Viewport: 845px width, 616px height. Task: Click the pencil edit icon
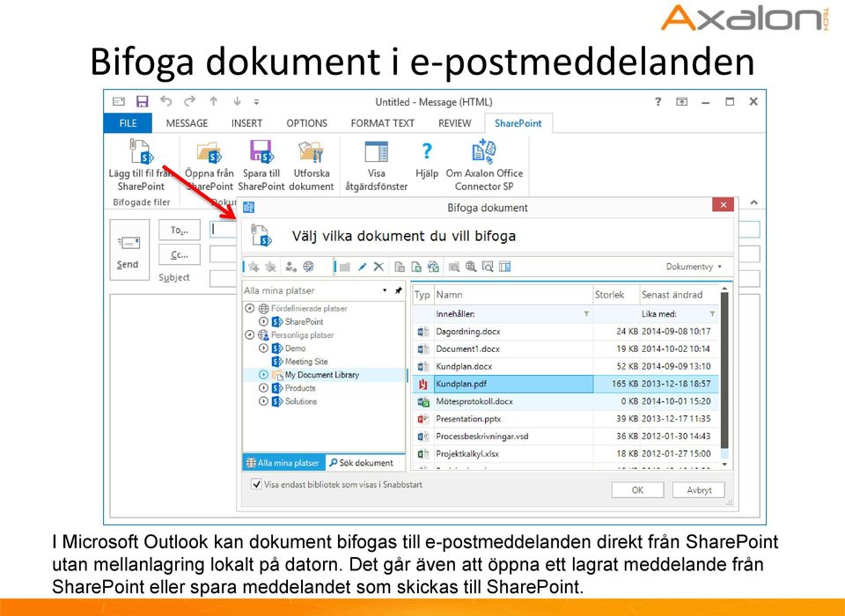(x=362, y=267)
